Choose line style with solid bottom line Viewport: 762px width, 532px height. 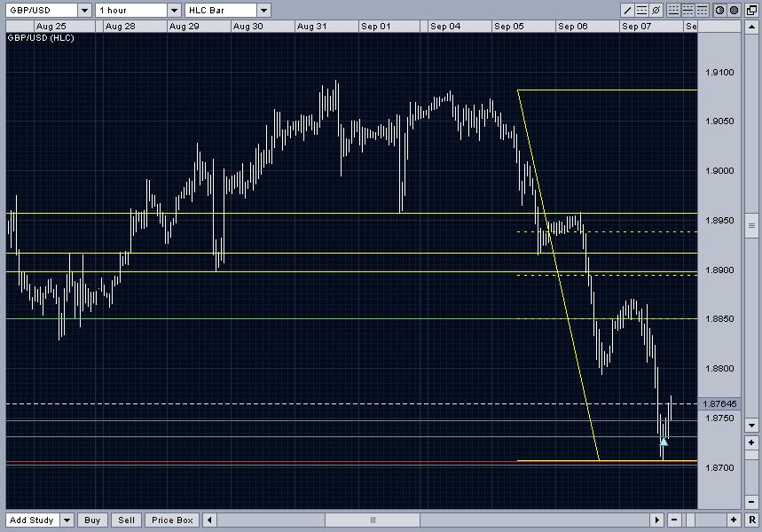tap(673, 11)
